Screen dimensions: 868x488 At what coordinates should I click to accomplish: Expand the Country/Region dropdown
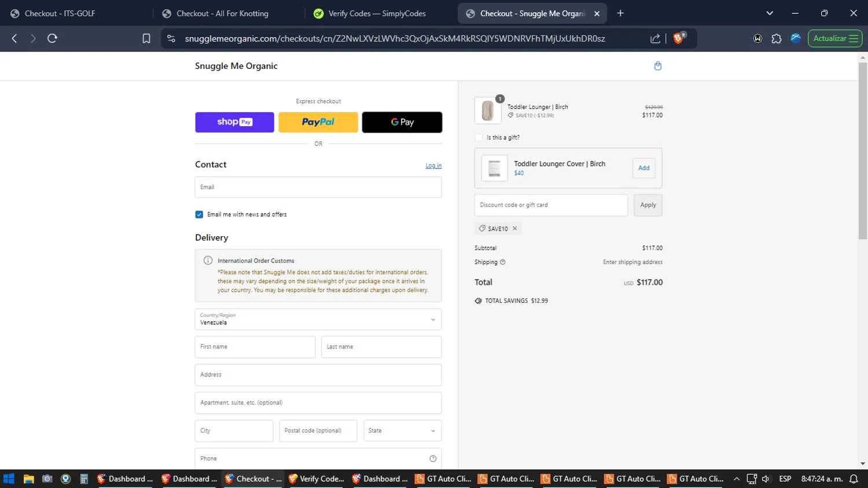click(x=318, y=320)
